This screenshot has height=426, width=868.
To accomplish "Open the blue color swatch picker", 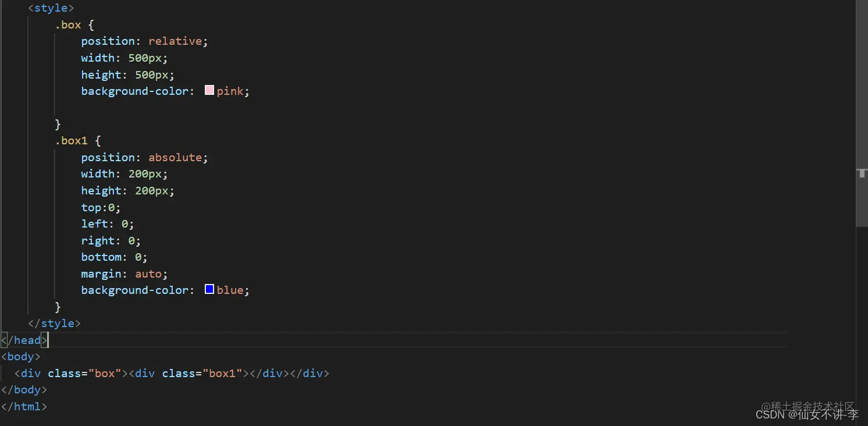I will (209, 289).
